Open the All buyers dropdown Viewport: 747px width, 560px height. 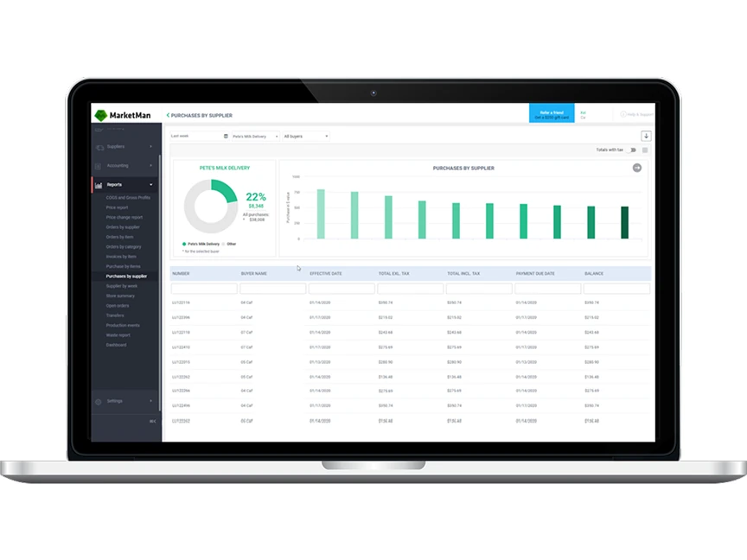(x=306, y=136)
